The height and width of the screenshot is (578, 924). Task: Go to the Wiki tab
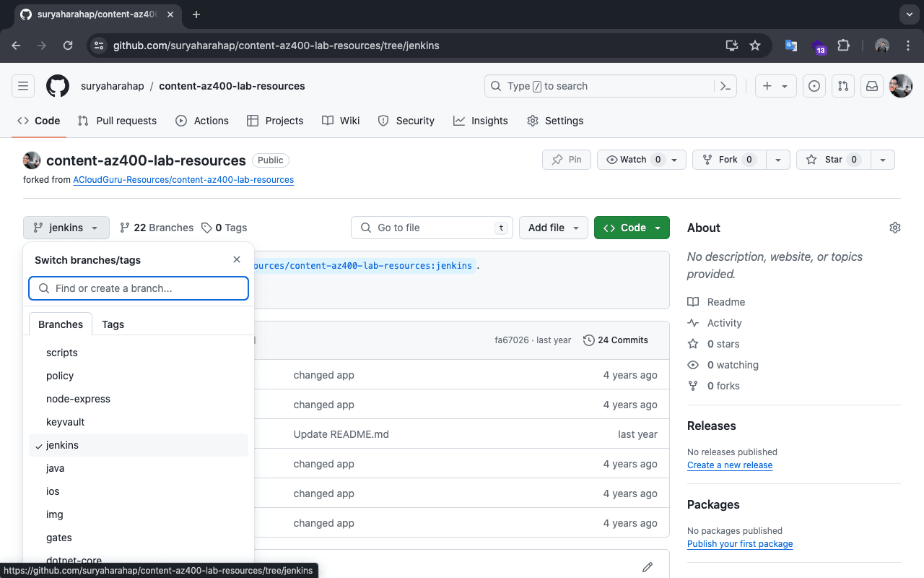(x=341, y=121)
